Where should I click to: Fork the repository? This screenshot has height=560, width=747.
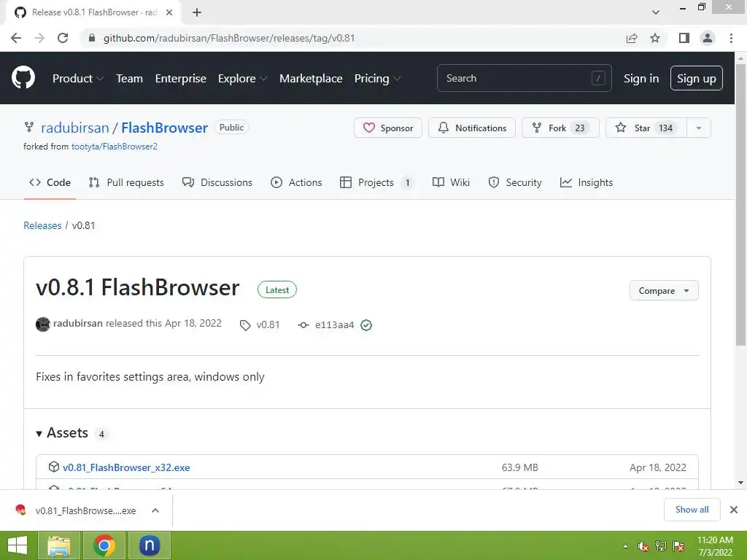click(560, 128)
